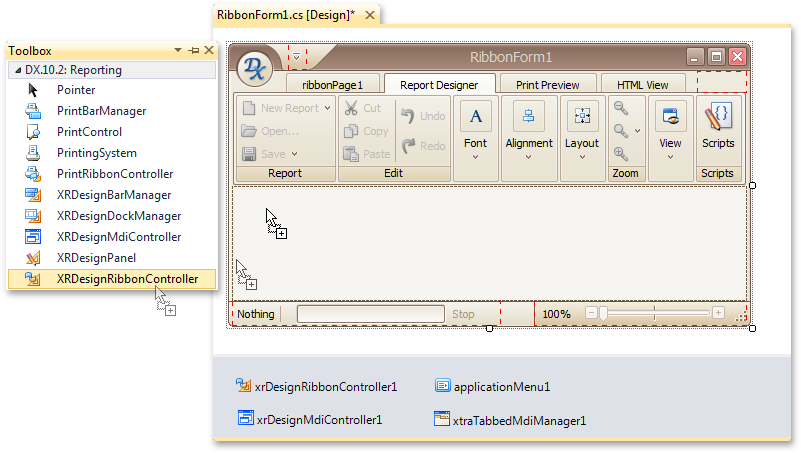Click the Stop button in status bar

click(x=463, y=314)
